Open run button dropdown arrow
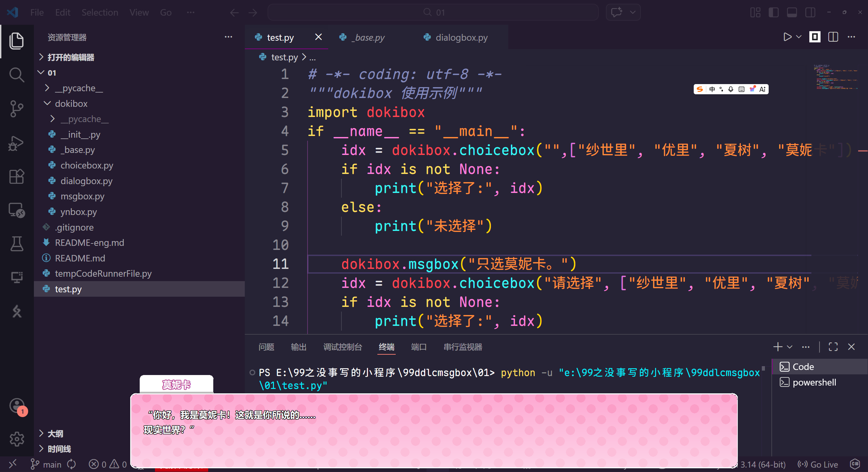This screenshot has height=472, width=868. coord(799,37)
